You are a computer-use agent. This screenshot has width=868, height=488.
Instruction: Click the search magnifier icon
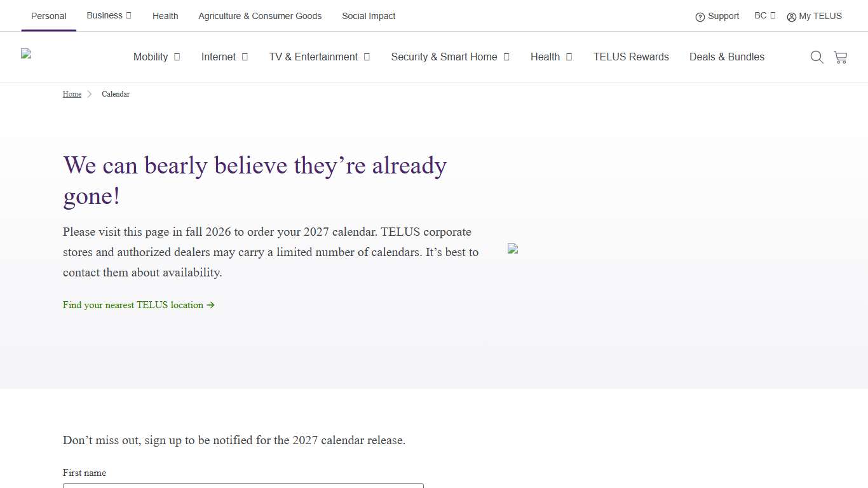point(817,57)
